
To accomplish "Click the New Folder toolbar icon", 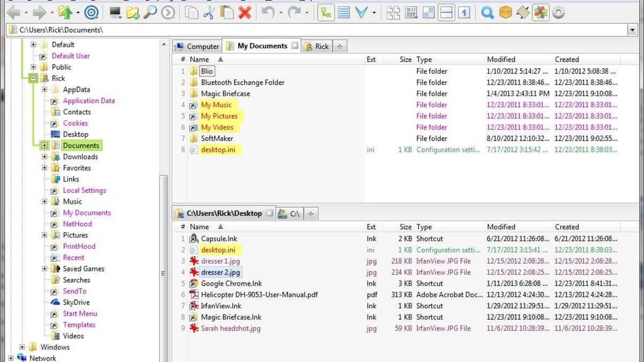I will pyautogui.click(x=133, y=12).
